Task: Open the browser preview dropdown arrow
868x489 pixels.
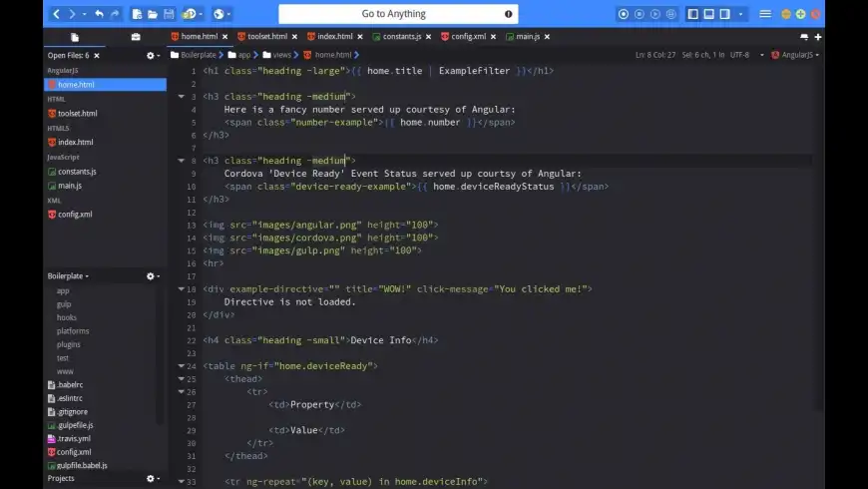Action: (x=228, y=14)
